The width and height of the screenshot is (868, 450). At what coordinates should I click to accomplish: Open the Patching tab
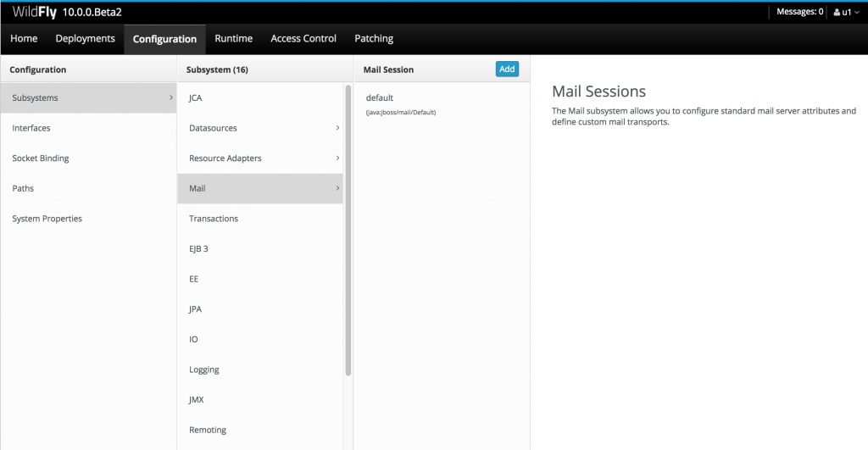pos(374,38)
